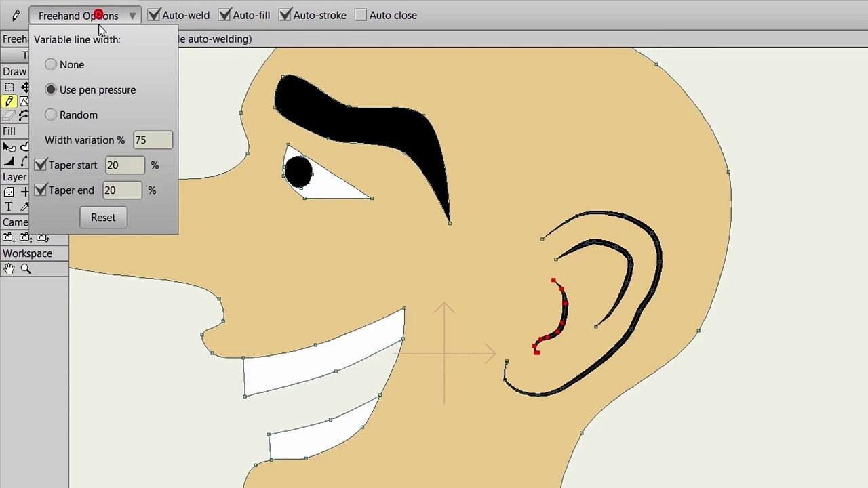Click the Width variation % input field
This screenshot has width=868, height=488.
pos(153,140)
